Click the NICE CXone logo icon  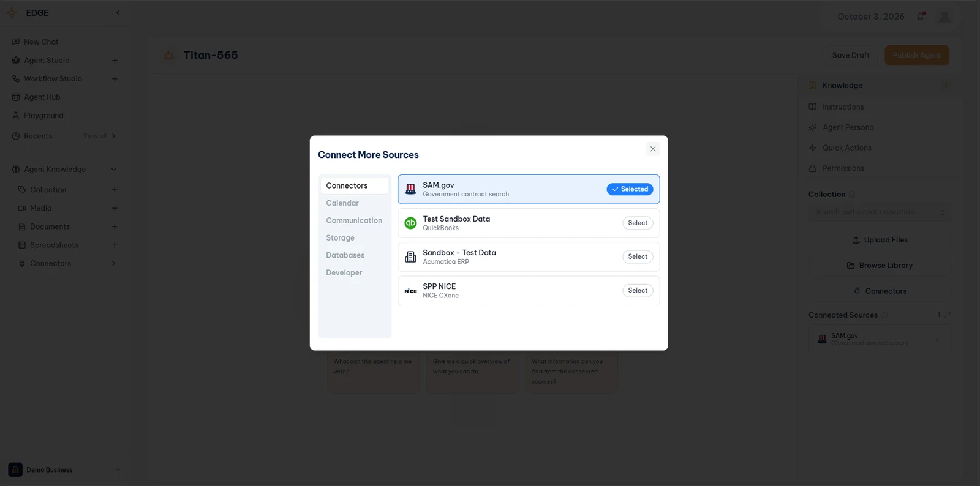click(x=410, y=291)
